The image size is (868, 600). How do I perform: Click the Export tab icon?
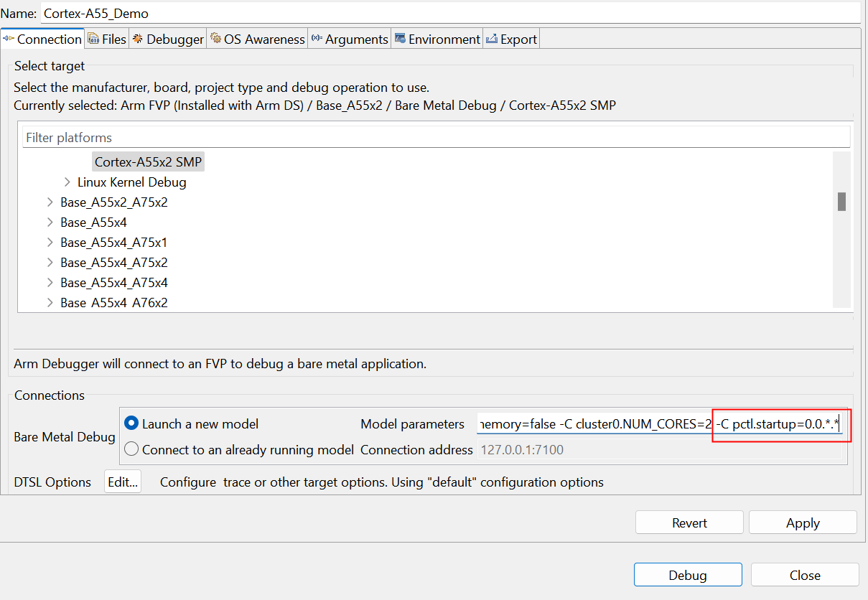click(x=492, y=39)
